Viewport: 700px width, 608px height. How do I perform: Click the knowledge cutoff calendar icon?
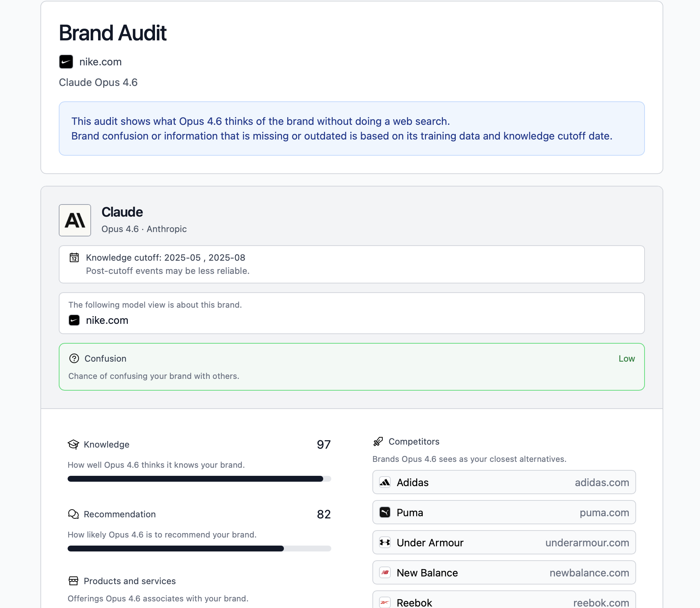click(74, 258)
